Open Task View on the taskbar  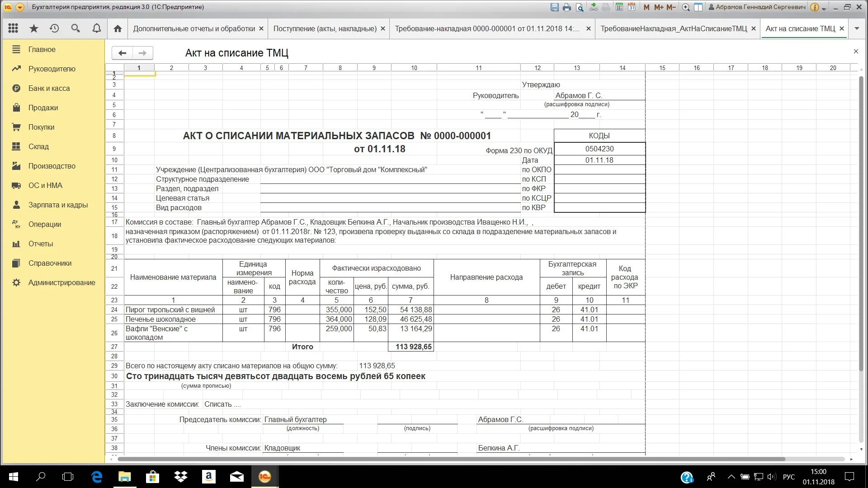coord(68,476)
